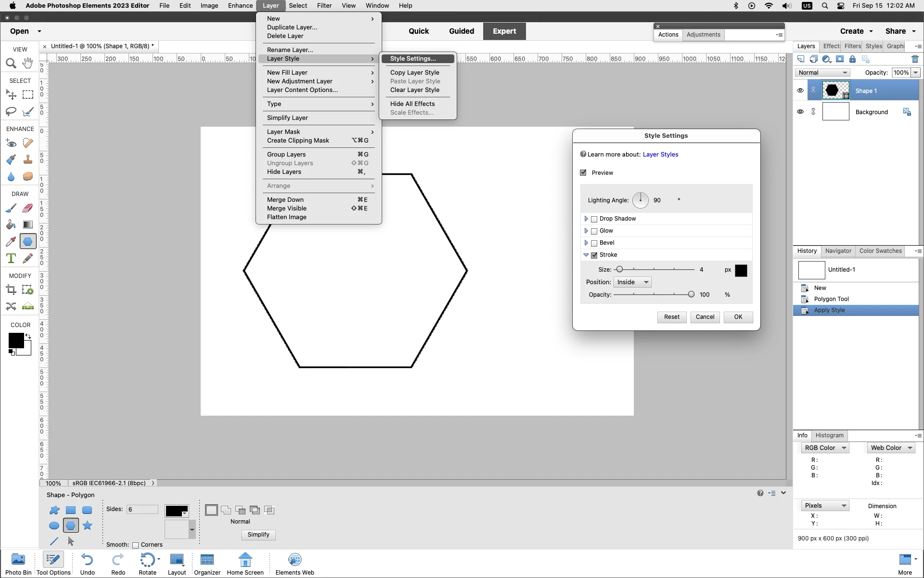Choose Copy Layer Style from submenu
Screen dimensions: 924x578
414,72
